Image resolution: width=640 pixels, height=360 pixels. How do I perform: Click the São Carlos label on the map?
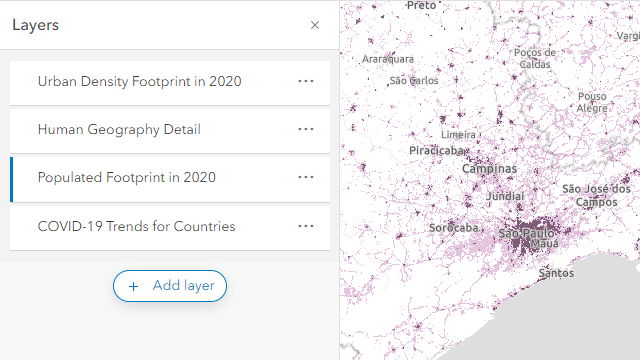414,80
